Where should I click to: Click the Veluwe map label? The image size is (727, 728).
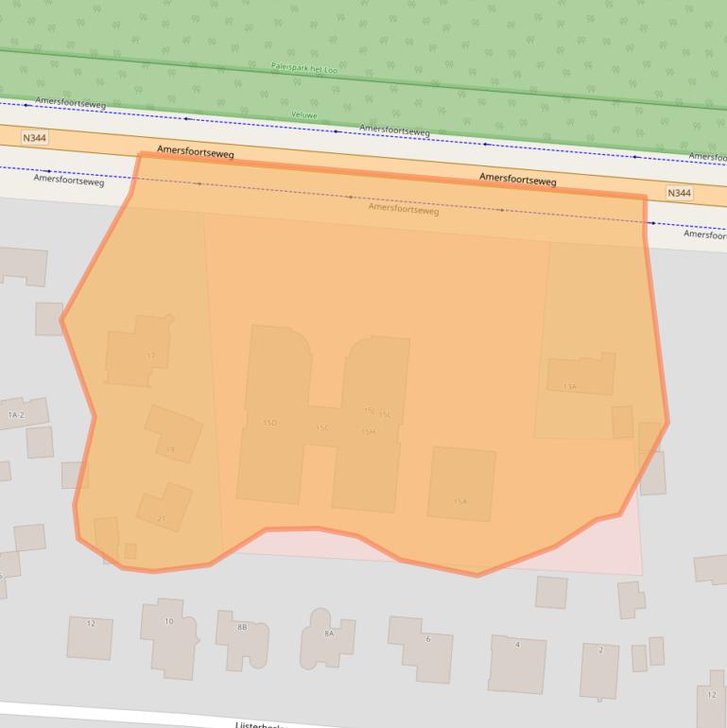(304, 114)
